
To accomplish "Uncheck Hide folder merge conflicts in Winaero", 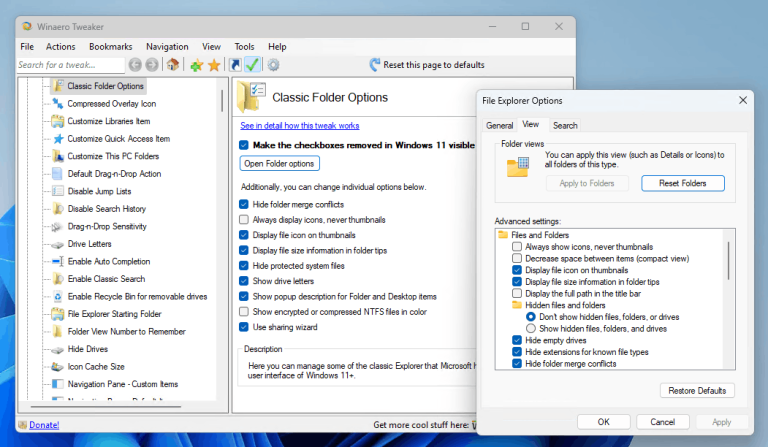I will (245, 204).
